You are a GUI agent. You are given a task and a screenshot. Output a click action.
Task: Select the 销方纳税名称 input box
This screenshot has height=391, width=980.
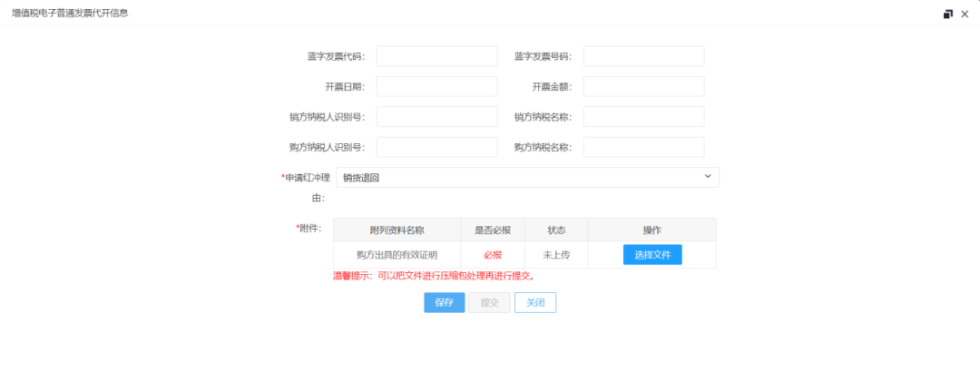(643, 117)
